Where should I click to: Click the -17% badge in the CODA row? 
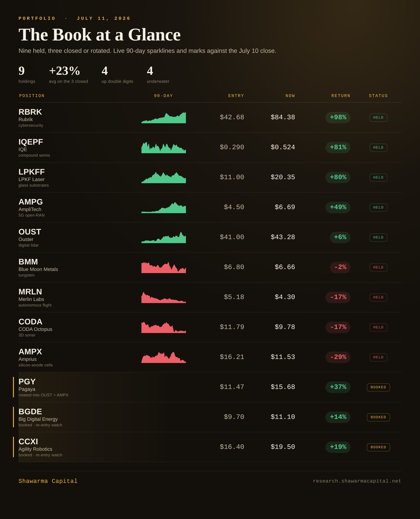[338, 328]
